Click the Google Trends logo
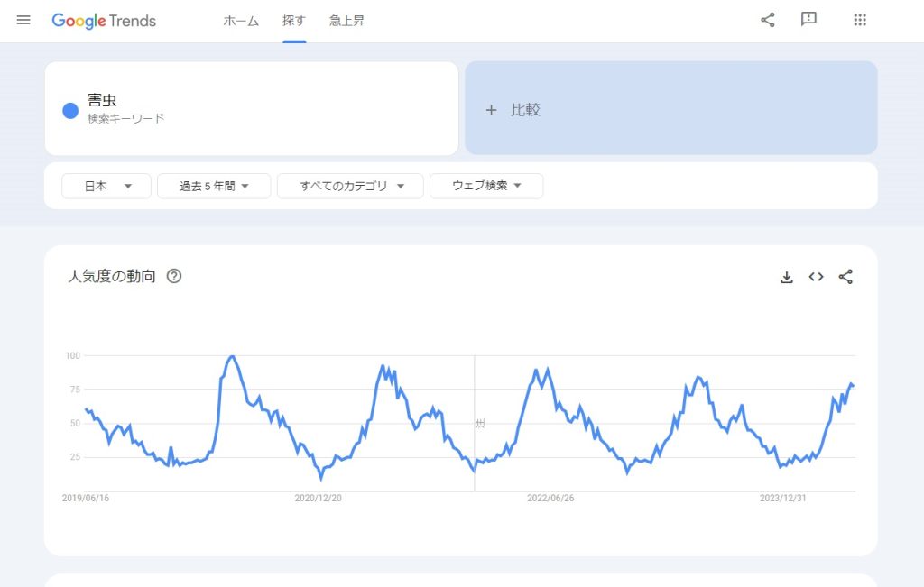The height and width of the screenshot is (587, 924). (x=104, y=21)
